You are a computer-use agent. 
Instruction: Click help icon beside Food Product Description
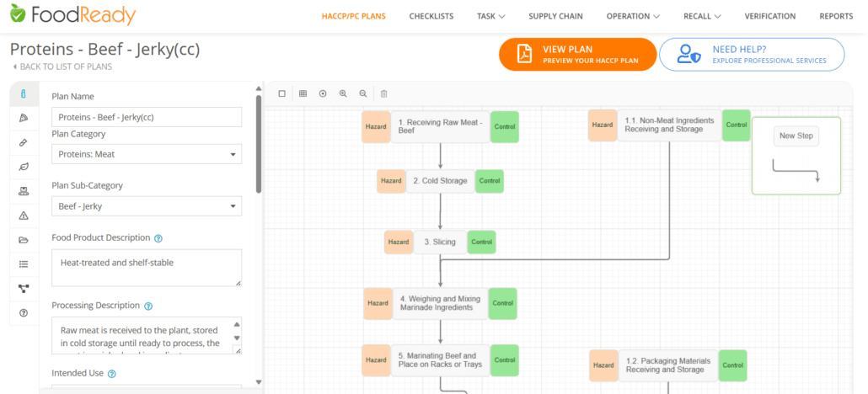click(x=158, y=238)
